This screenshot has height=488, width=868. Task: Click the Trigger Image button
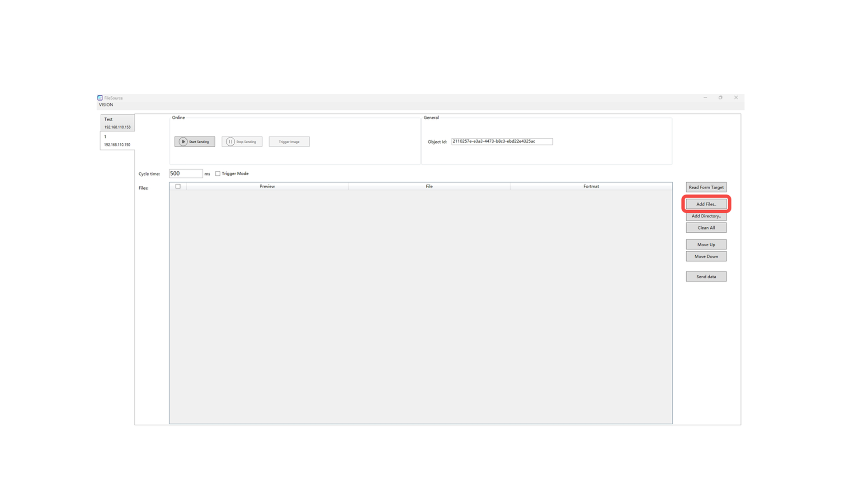click(289, 141)
